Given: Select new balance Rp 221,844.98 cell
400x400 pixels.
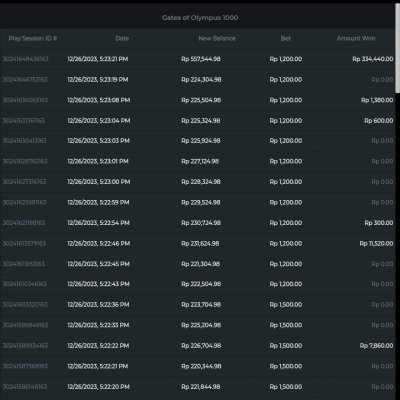Looking at the screenshot, I should [201, 387].
